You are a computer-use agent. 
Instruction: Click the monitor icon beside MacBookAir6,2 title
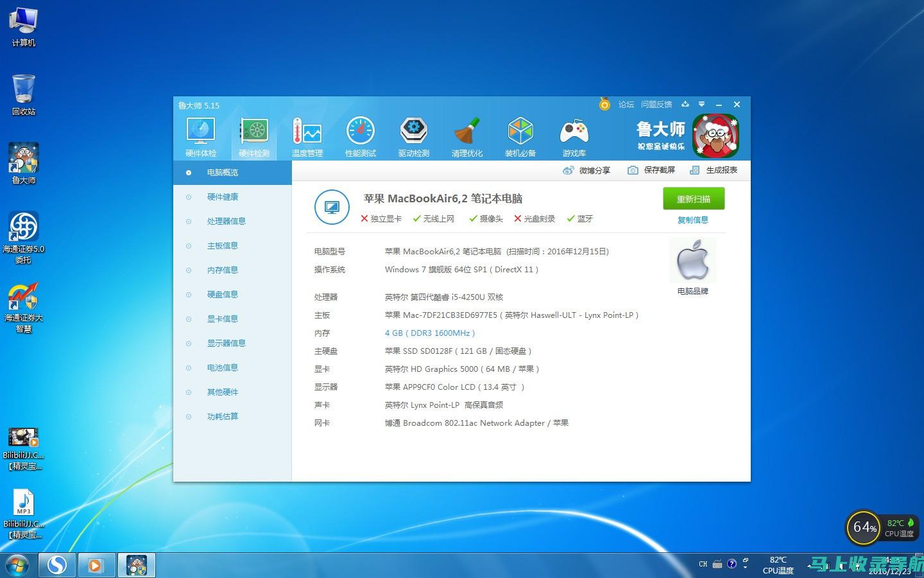(x=332, y=207)
